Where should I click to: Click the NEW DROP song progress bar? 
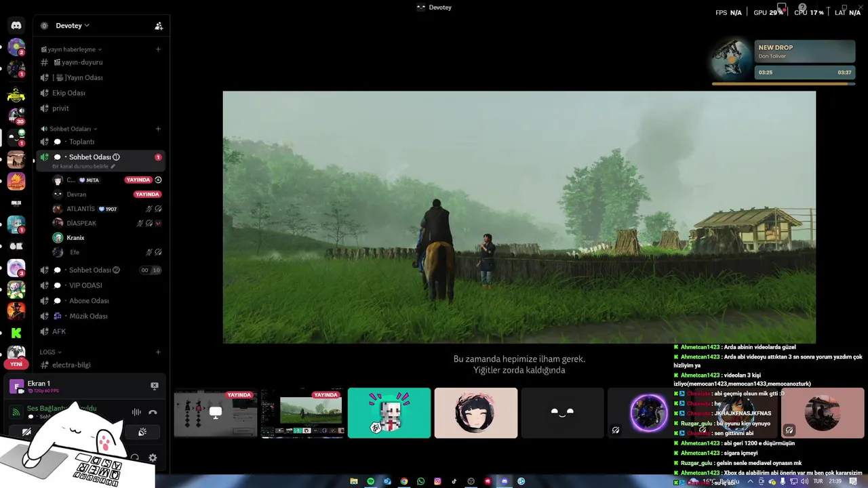click(784, 84)
